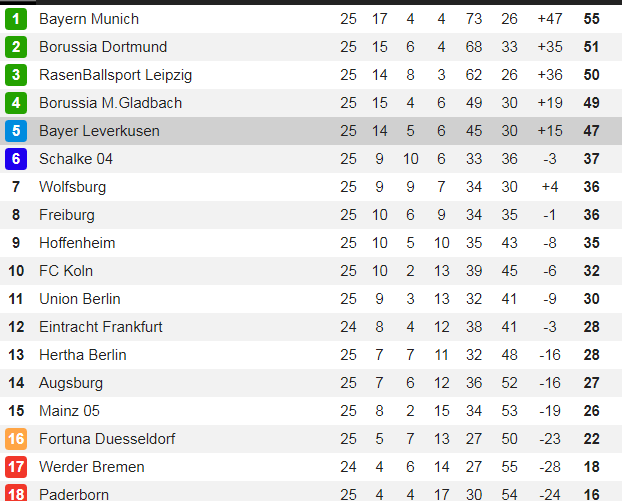
Task: Open the Schalke 04 team page
Action: [x=76, y=159]
